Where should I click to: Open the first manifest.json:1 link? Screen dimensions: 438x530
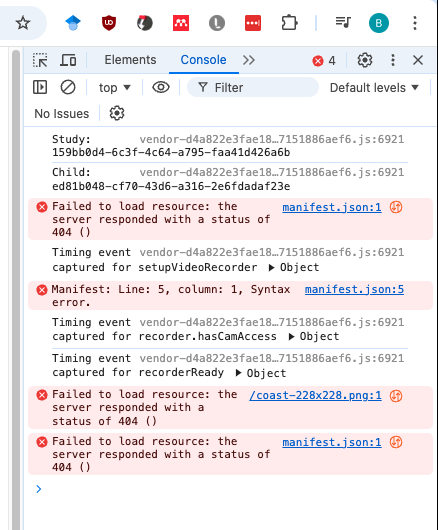[332, 207]
